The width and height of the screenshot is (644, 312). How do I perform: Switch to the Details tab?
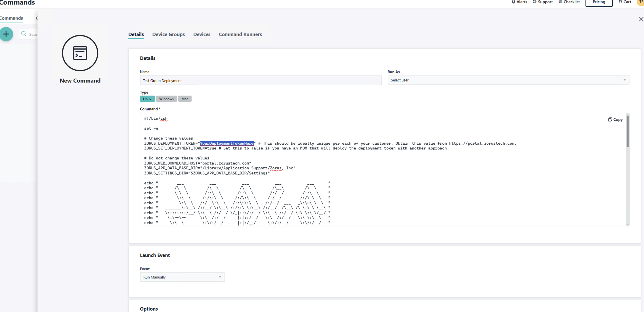point(136,34)
